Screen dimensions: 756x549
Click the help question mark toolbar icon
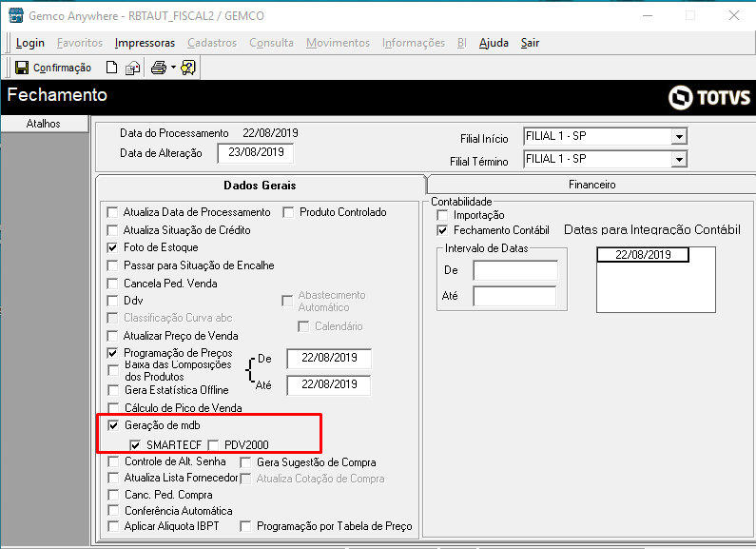188,68
